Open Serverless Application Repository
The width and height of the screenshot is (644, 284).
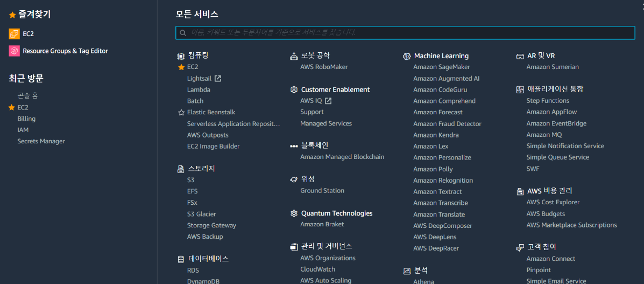tap(233, 123)
